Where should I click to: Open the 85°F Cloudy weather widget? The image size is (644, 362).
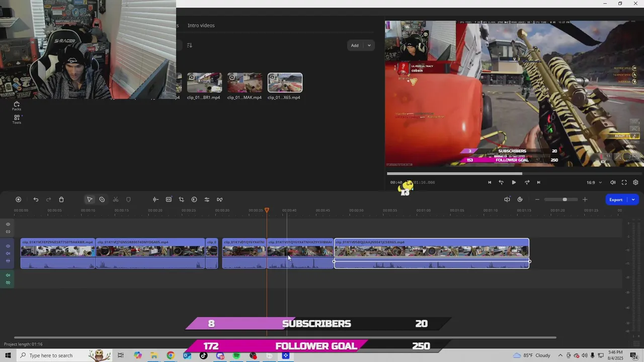point(532,355)
